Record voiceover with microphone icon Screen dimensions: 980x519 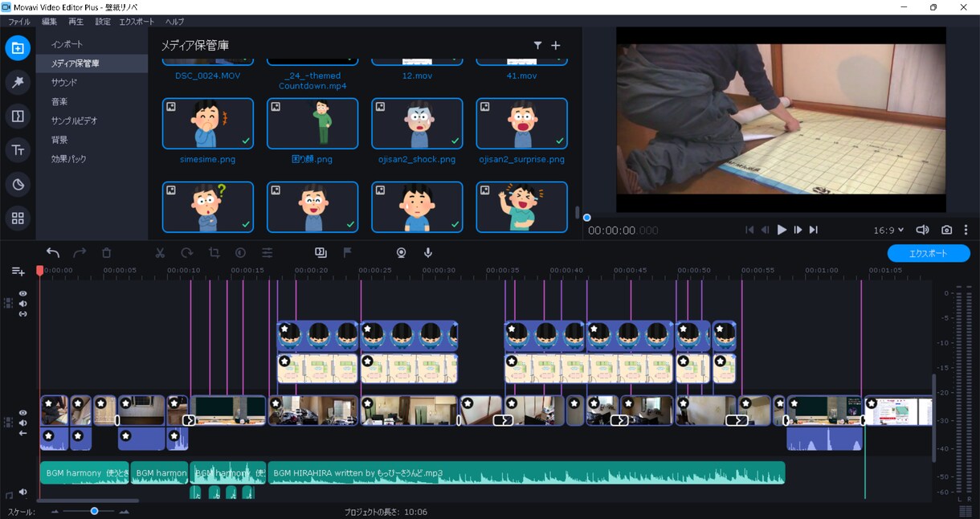tap(428, 252)
